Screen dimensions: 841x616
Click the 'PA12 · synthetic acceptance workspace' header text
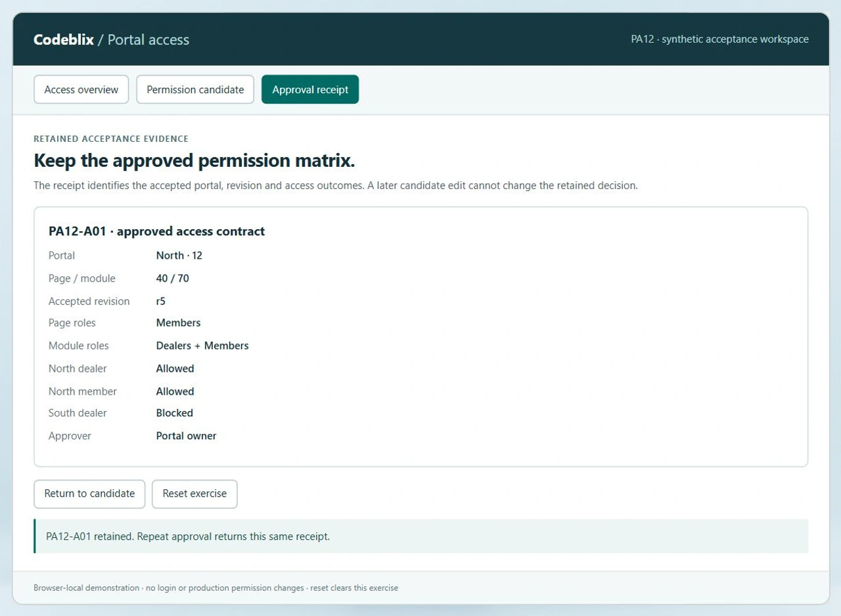720,39
